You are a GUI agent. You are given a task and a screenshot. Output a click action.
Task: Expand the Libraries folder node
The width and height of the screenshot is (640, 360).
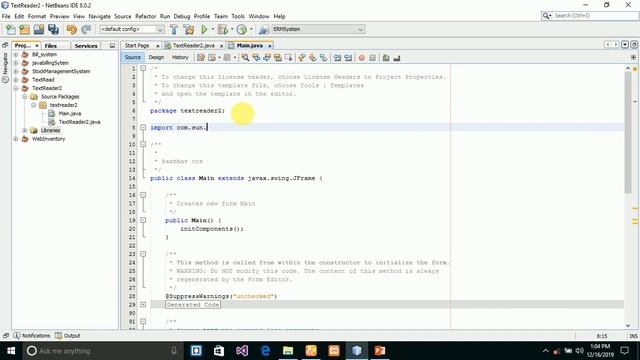coord(24,131)
